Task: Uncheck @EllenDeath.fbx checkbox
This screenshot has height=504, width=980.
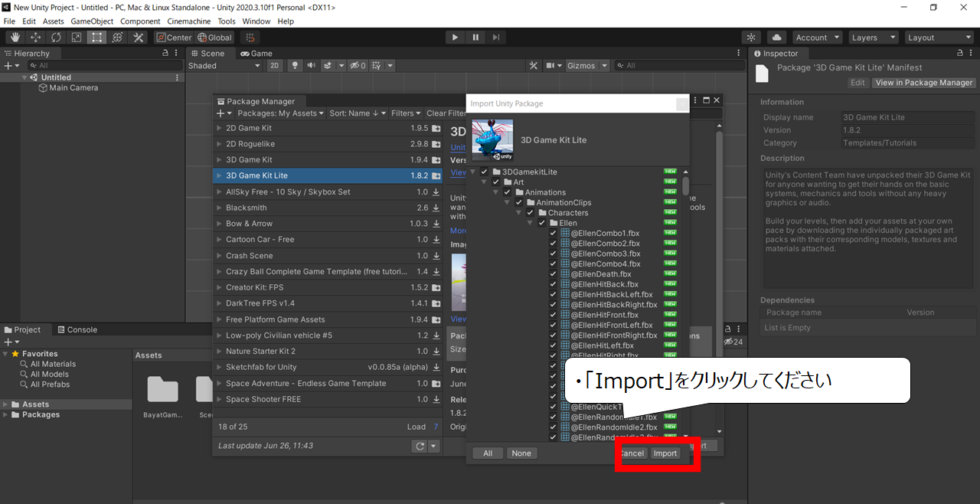Action: pyautogui.click(x=554, y=274)
